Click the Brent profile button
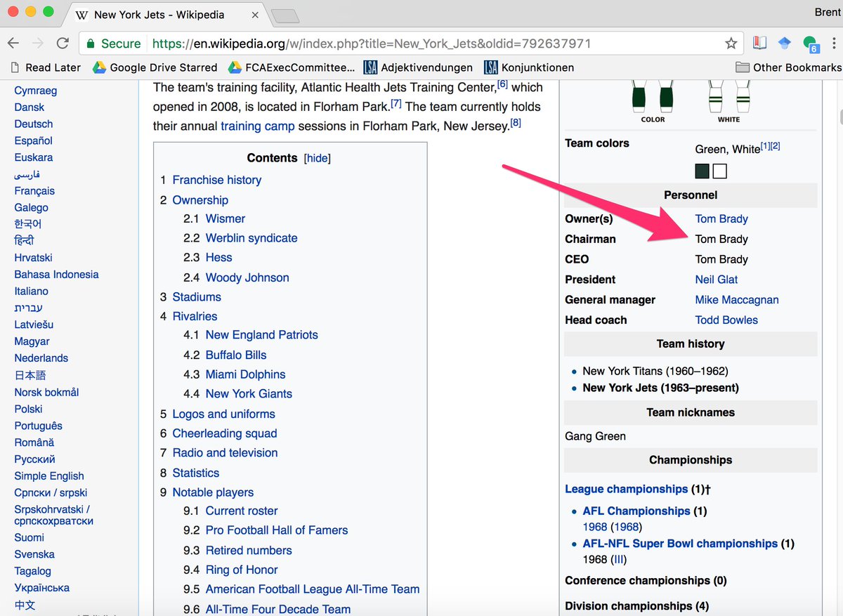 click(828, 13)
